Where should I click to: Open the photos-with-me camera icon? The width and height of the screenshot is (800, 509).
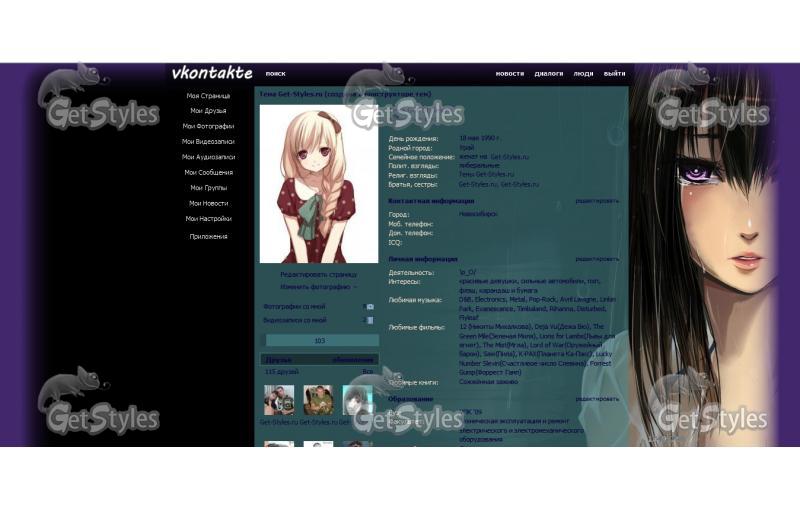[x=370, y=307]
